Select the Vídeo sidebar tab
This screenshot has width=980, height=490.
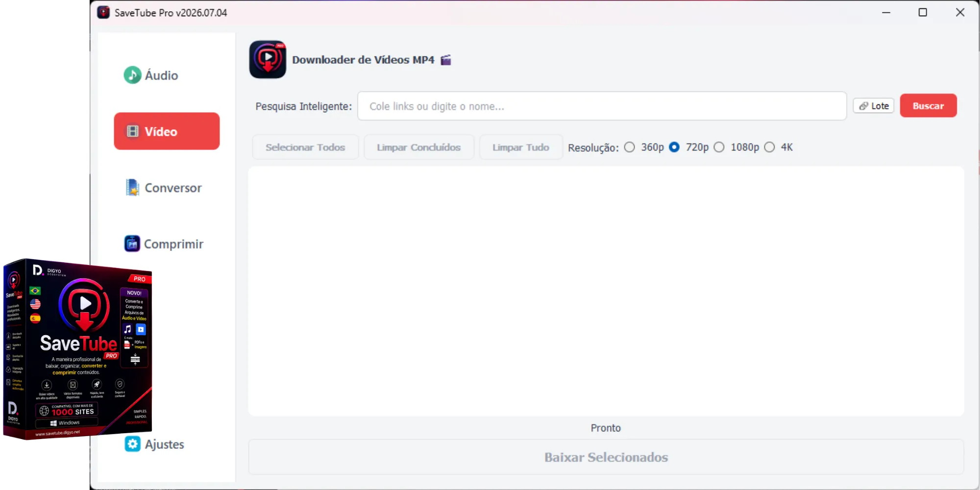pos(167,131)
